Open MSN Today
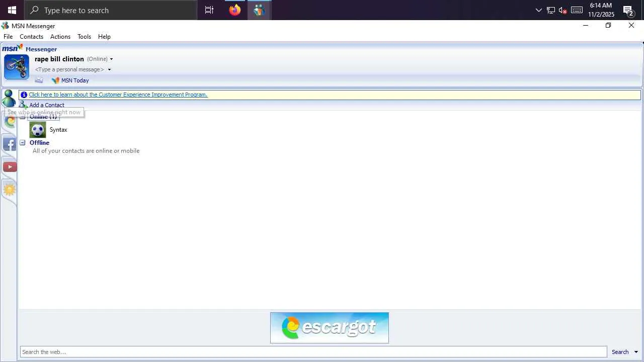The image size is (644, 362). pyautogui.click(x=70, y=80)
